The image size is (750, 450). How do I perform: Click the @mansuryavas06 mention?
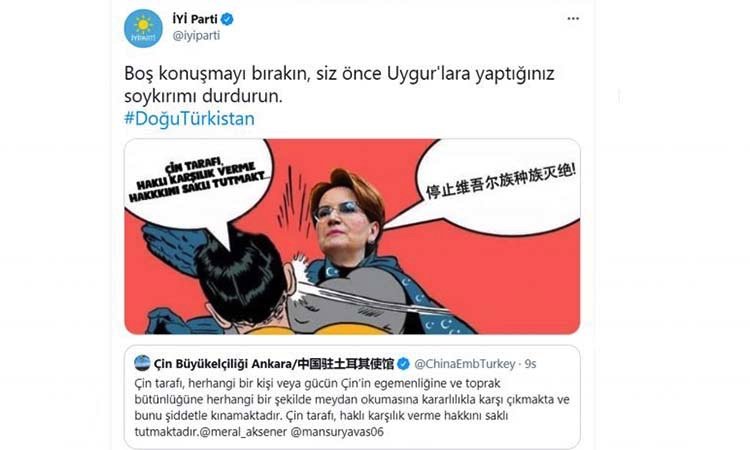[337, 432]
